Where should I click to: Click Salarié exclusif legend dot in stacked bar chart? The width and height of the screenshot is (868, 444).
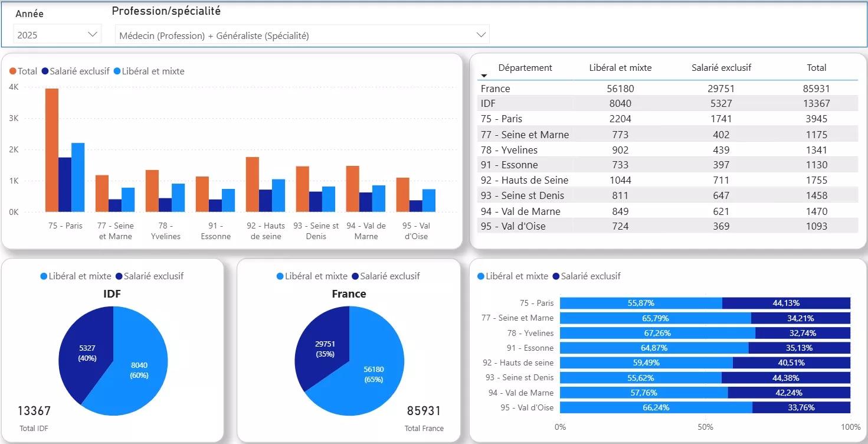(x=556, y=276)
